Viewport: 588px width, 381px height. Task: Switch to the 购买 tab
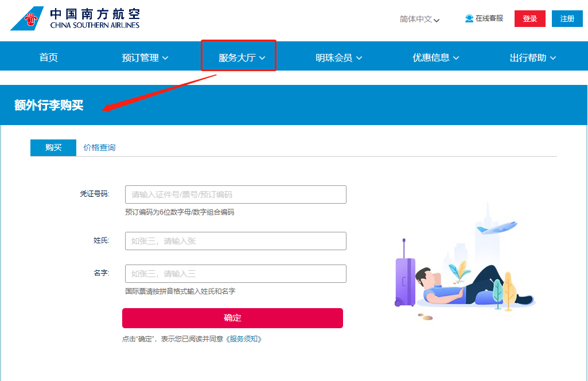click(53, 147)
